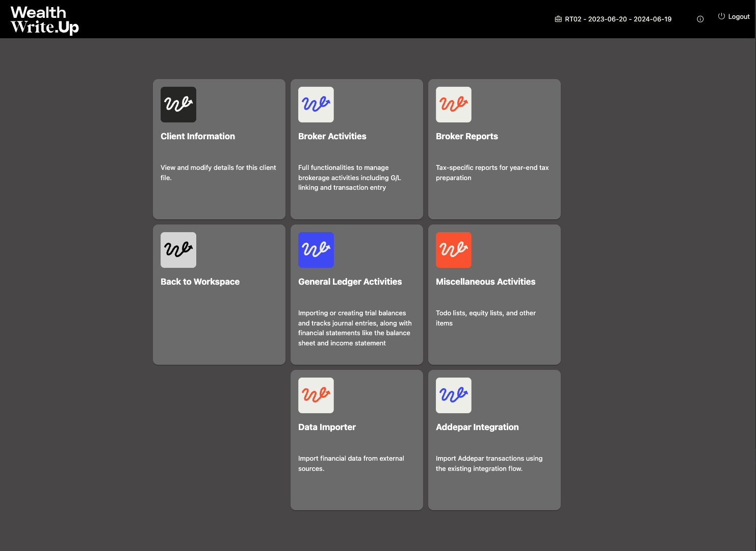This screenshot has height=551, width=756.
Task: Open the Broker Activities title
Action: click(332, 136)
